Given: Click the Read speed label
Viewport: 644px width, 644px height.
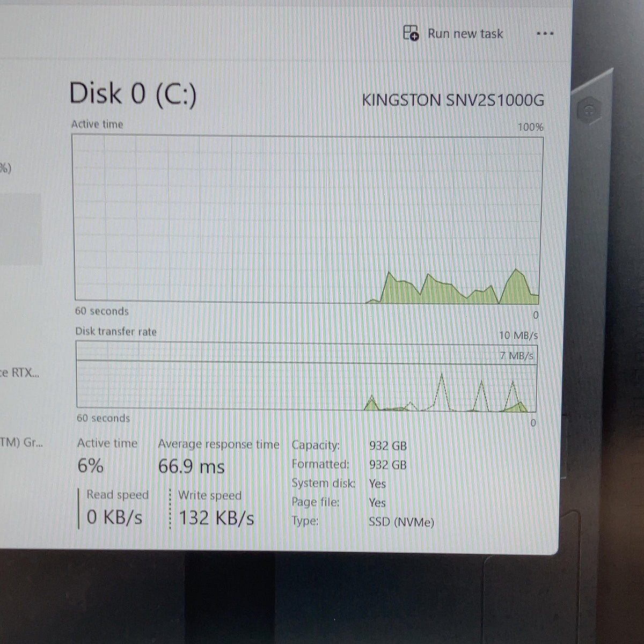Looking at the screenshot, I should coord(118,495).
